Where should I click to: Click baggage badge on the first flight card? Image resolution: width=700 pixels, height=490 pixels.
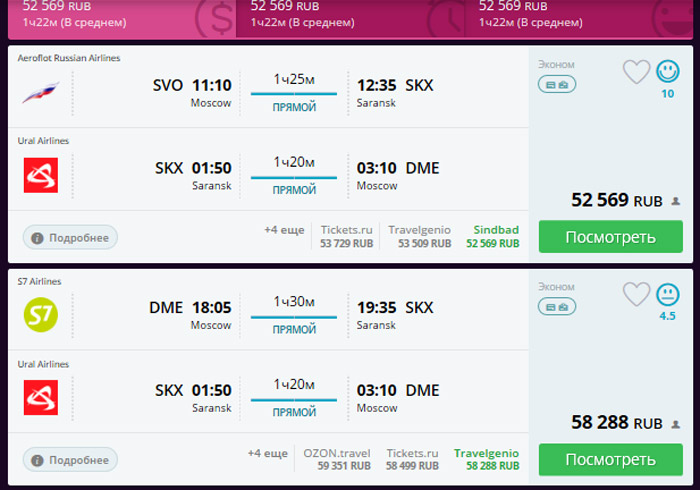tap(557, 84)
